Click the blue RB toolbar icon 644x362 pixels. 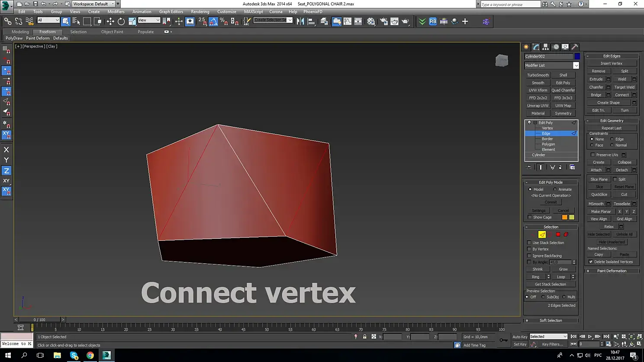coord(433,21)
